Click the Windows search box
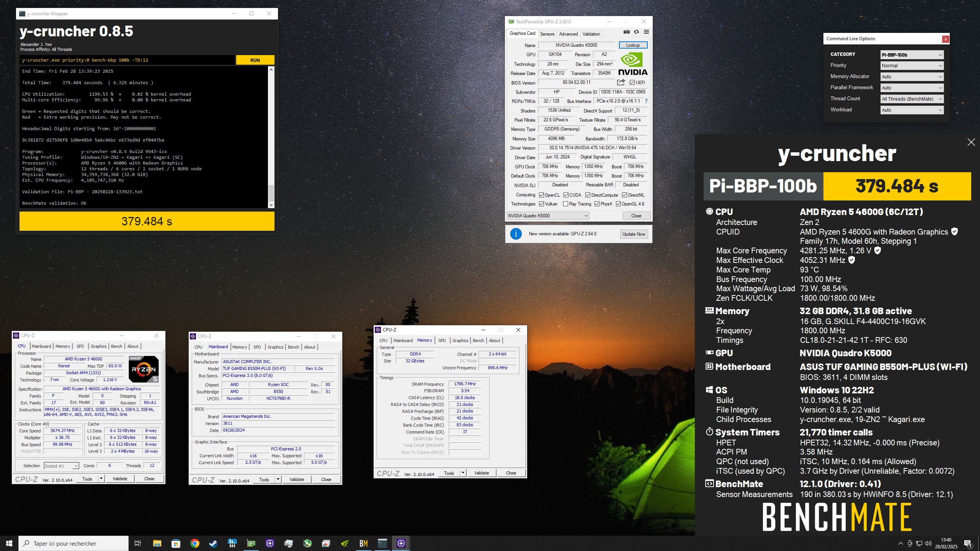This screenshot has width=980, height=551. coord(73,543)
